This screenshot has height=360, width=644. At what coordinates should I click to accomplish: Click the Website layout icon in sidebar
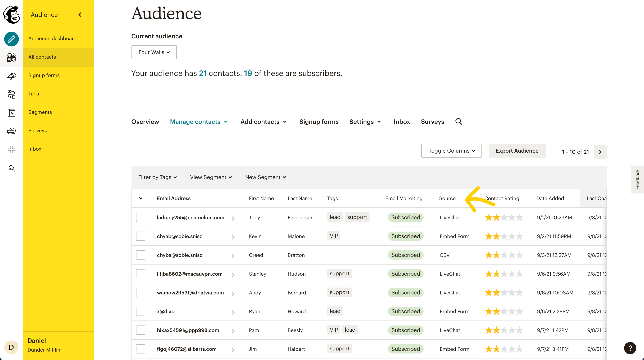coord(11,113)
